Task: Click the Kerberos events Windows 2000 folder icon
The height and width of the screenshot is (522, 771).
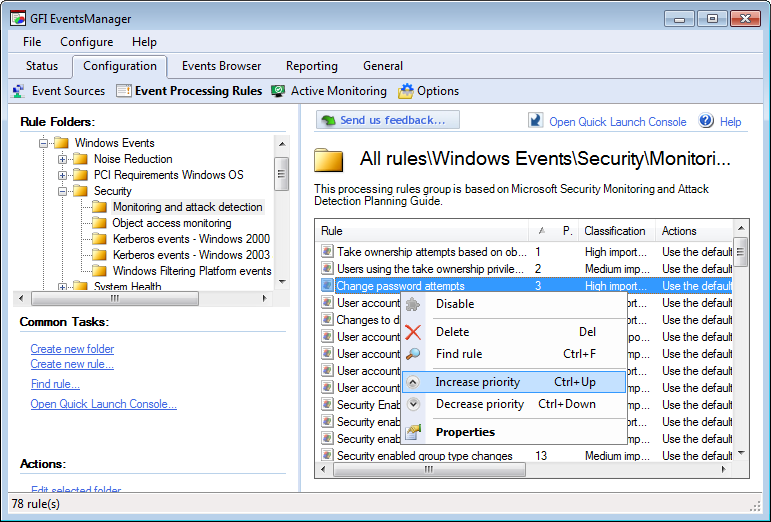Action: 99,239
